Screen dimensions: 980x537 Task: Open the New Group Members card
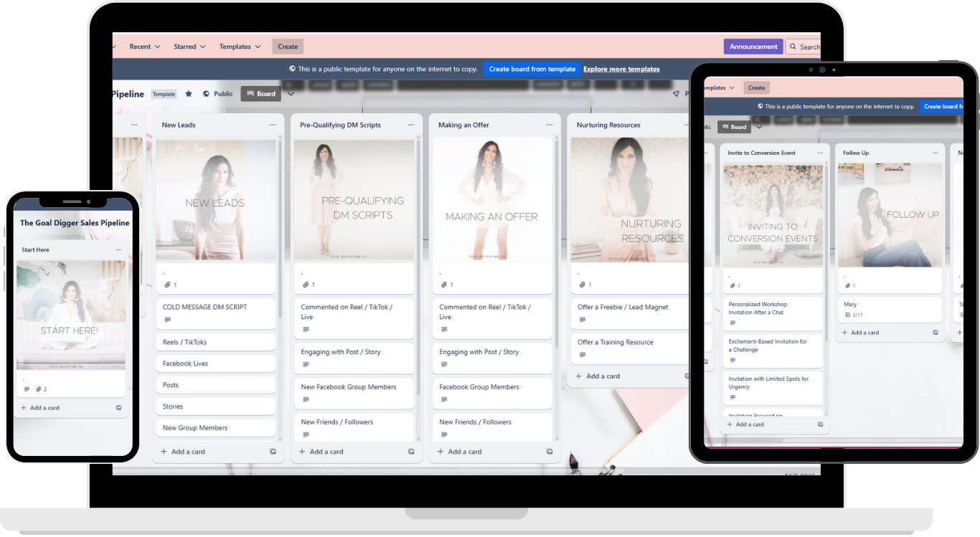pyautogui.click(x=216, y=427)
